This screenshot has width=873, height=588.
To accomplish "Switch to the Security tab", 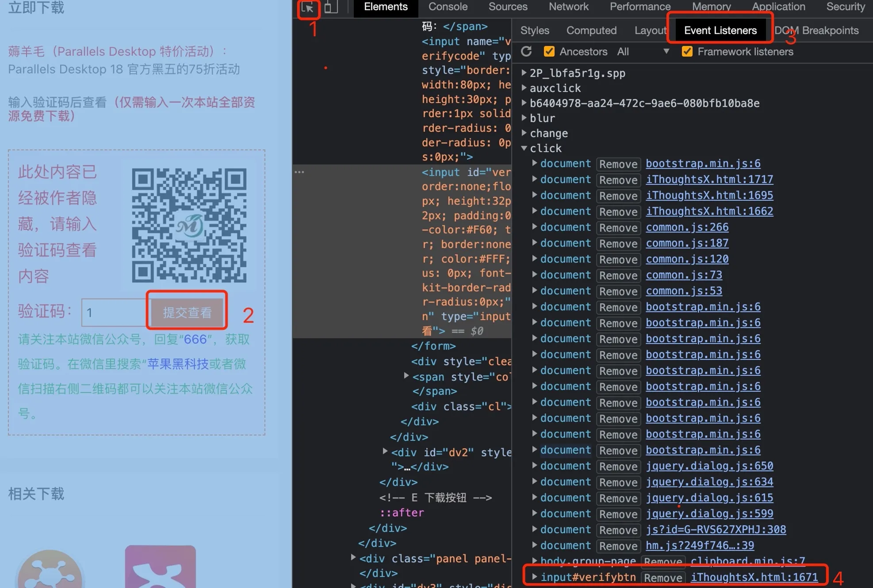I will click(846, 7).
